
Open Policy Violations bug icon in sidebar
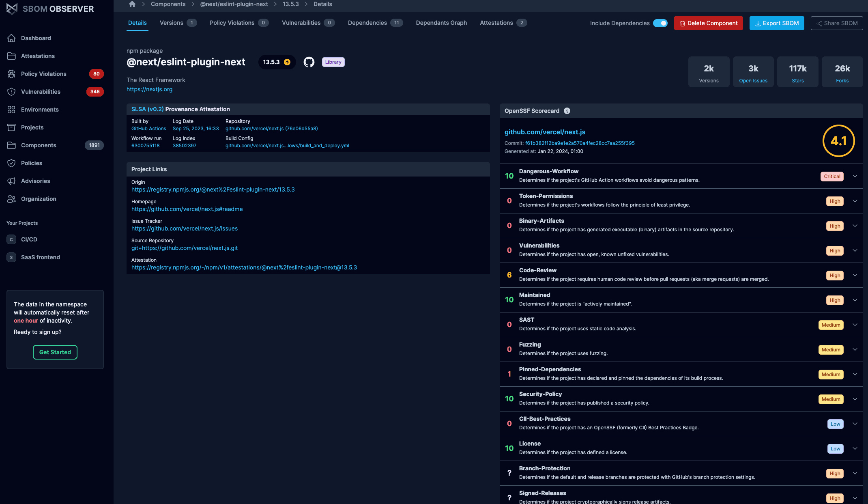coord(11,74)
